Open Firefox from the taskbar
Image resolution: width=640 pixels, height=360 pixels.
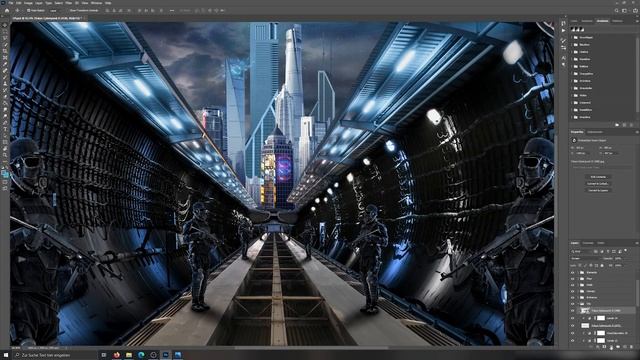(x=117, y=355)
